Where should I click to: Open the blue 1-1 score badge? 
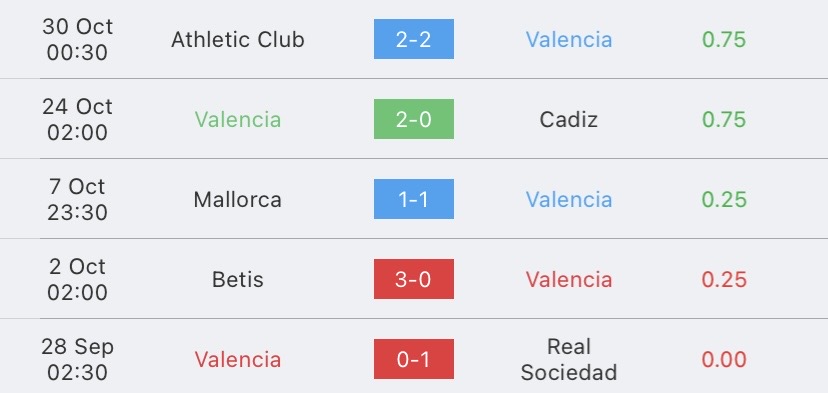(x=413, y=199)
